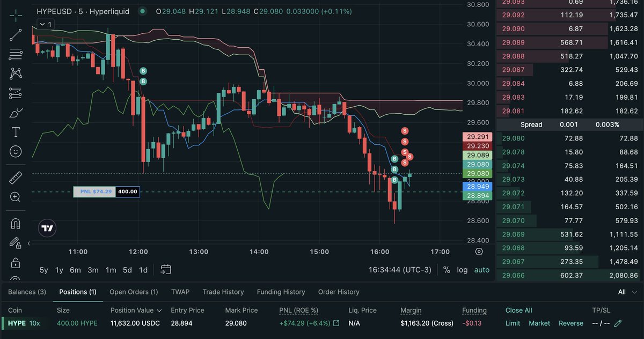Set chart range to 5y
The image size is (644, 339).
pyautogui.click(x=43, y=270)
